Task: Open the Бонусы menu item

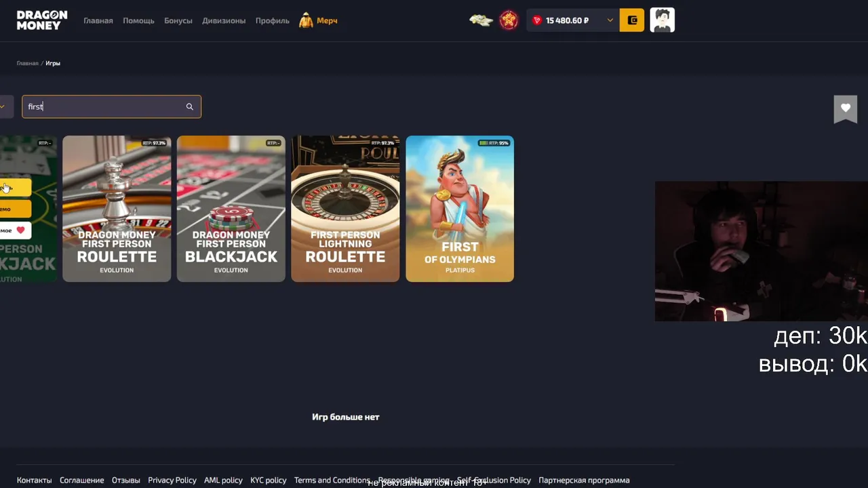Action: (178, 20)
